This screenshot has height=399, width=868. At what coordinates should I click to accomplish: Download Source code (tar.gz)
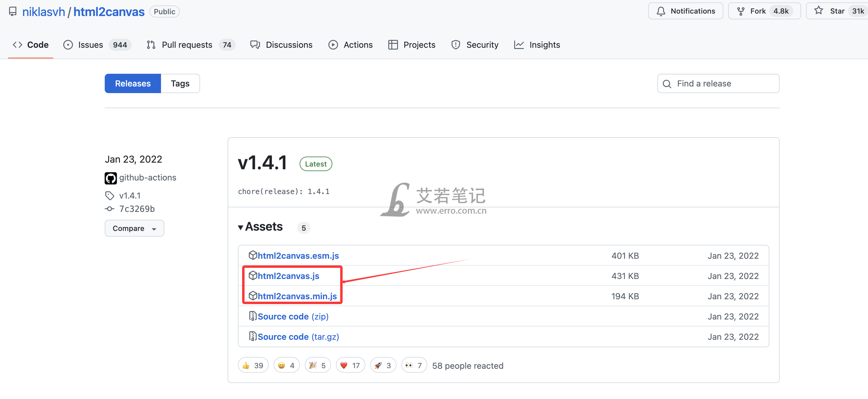[298, 337]
